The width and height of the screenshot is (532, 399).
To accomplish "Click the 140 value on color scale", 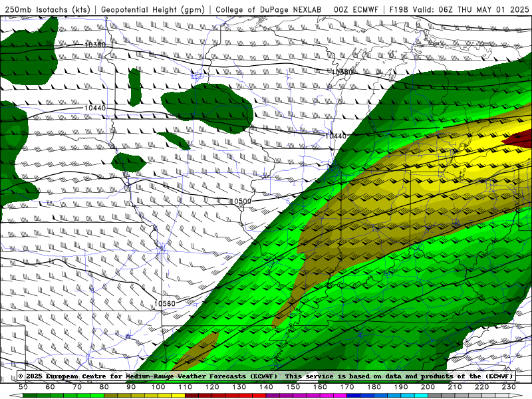I will 266,387.
